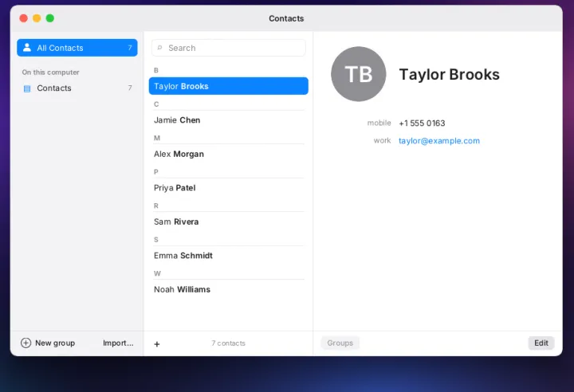Select Alex Morgan contact
The image size is (574, 392).
click(x=229, y=154)
